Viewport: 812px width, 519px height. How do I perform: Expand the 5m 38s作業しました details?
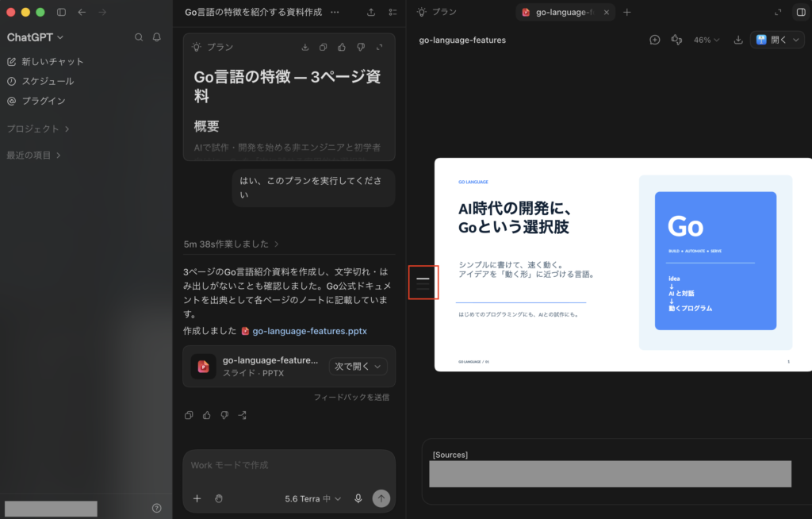(x=231, y=244)
